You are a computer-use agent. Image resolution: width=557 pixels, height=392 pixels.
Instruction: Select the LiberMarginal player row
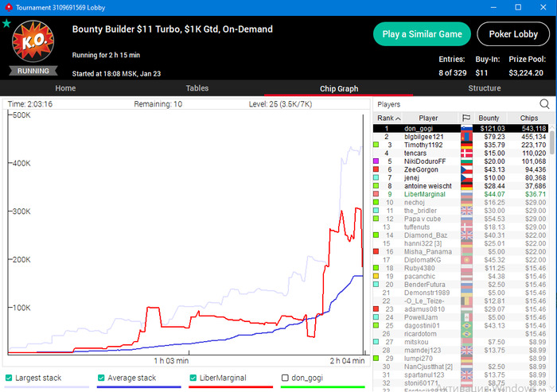461,194
